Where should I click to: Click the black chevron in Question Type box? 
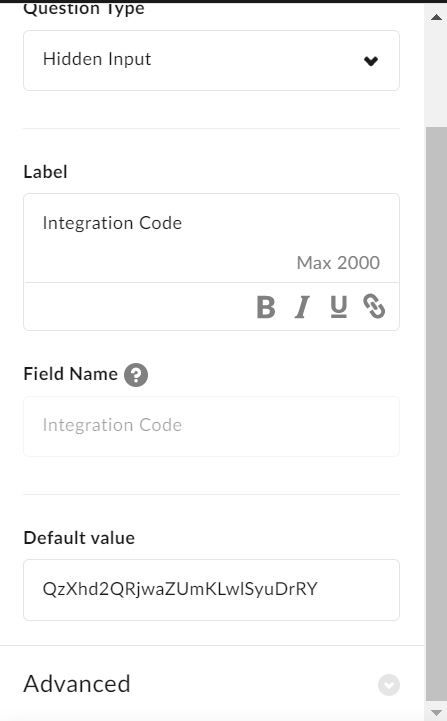pos(371,61)
